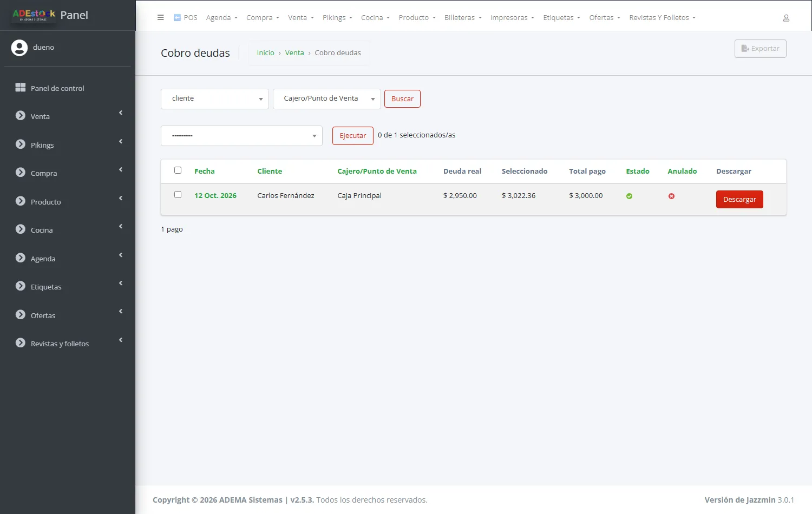Viewport: 812px width, 514px height.
Task: Click the Etiquetas sidebar arrow-circle icon
Action: pos(21,286)
